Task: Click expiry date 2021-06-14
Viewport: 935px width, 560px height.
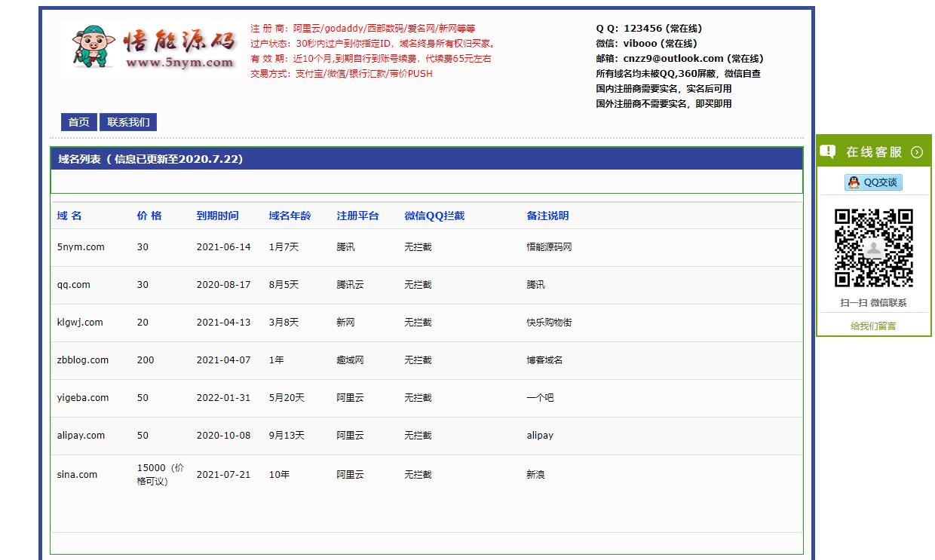Action: click(223, 247)
